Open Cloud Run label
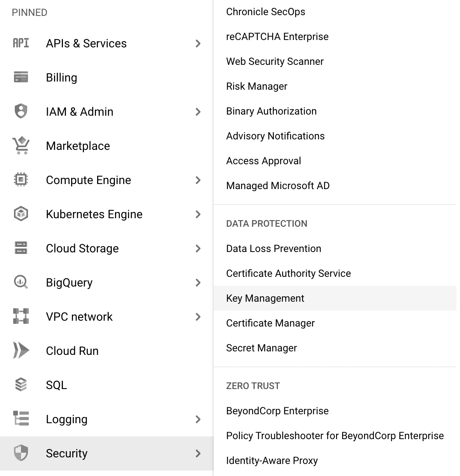 click(72, 351)
